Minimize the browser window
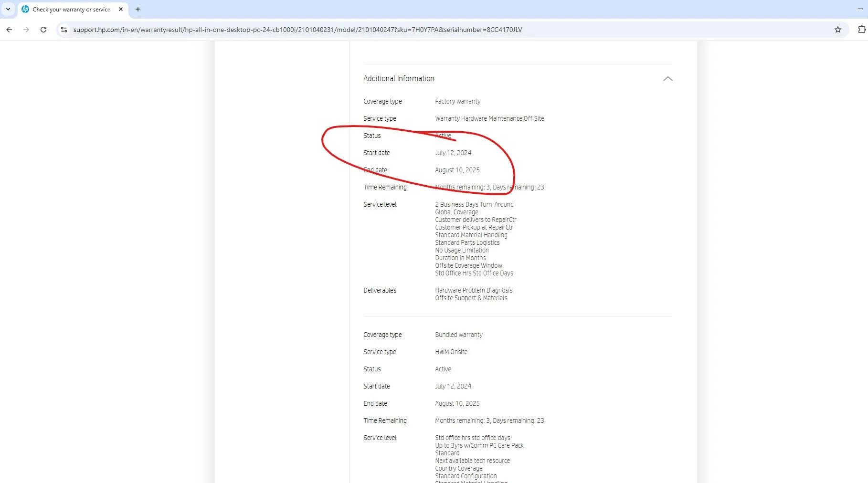 860,9
